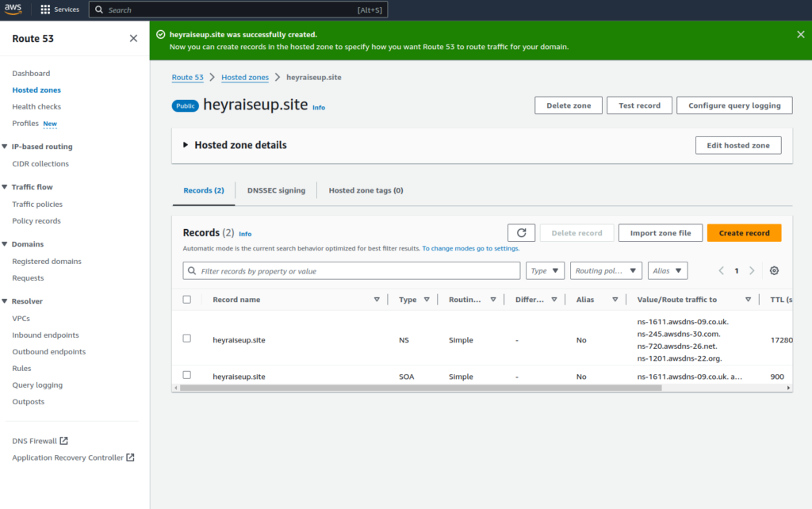Dismiss the green success banner

(x=801, y=34)
